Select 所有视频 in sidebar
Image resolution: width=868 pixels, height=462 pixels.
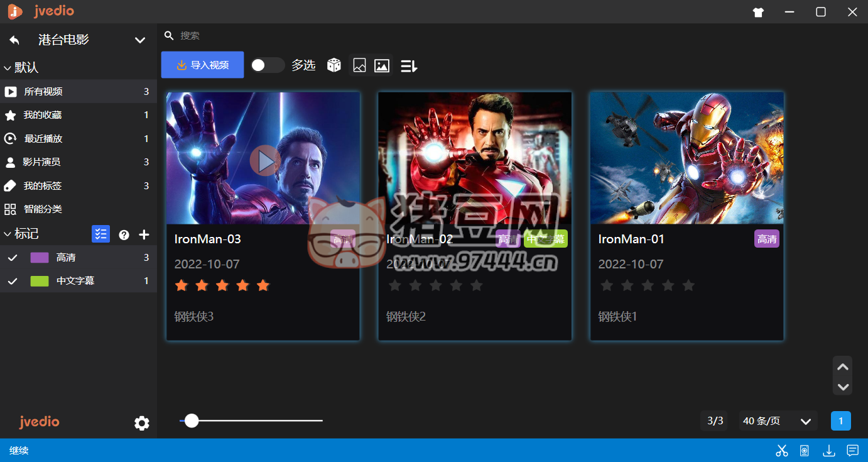tap(79, 91)
